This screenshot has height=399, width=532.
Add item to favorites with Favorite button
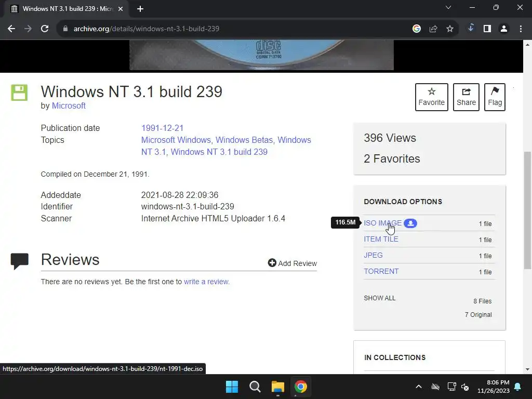tap(432, 97)
